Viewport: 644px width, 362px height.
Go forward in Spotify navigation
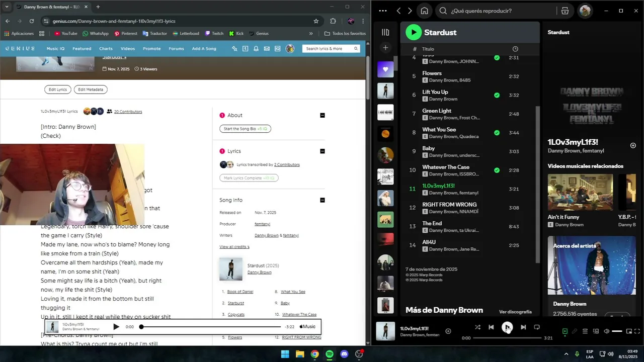point(410,11)
